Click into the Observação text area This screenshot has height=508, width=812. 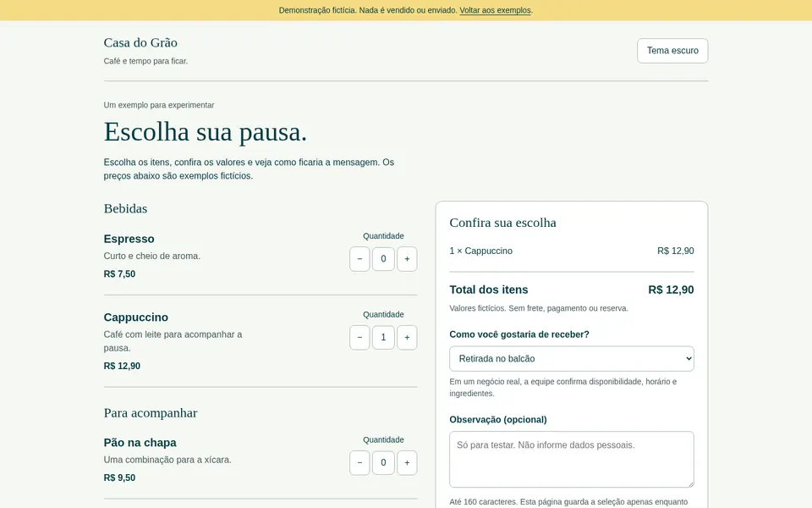pyautogui.click(x=571, y=459)
